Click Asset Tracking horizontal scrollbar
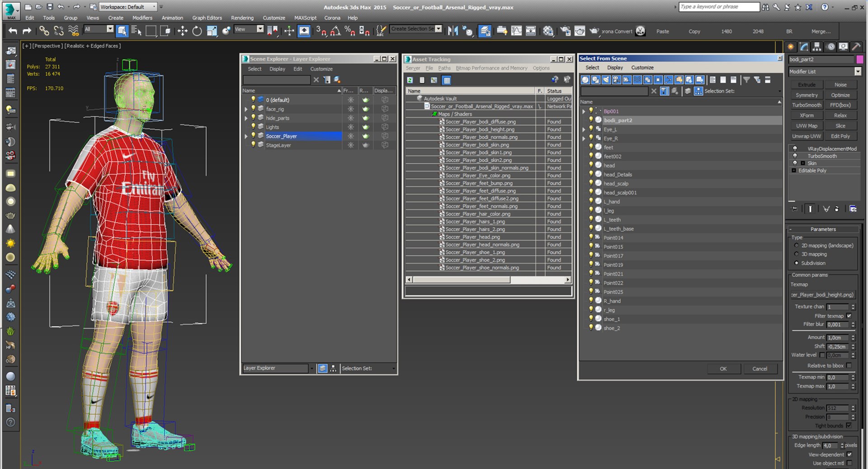The width and height of the screenshot is (868, 469). [488, 280]
